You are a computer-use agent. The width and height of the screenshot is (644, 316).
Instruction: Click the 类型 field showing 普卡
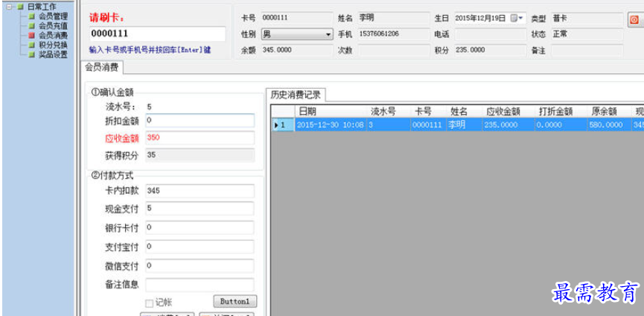pos(587,19)
